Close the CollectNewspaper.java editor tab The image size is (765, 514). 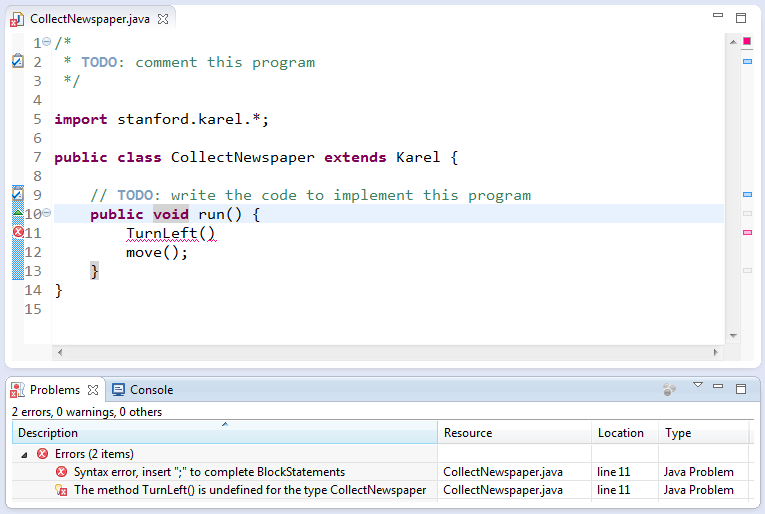point(163,18)
